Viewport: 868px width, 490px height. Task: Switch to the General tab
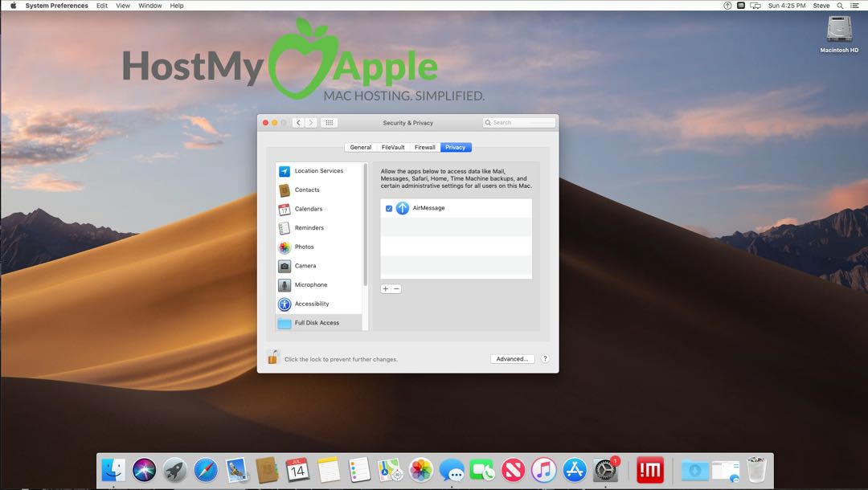(x=360, y=147)
